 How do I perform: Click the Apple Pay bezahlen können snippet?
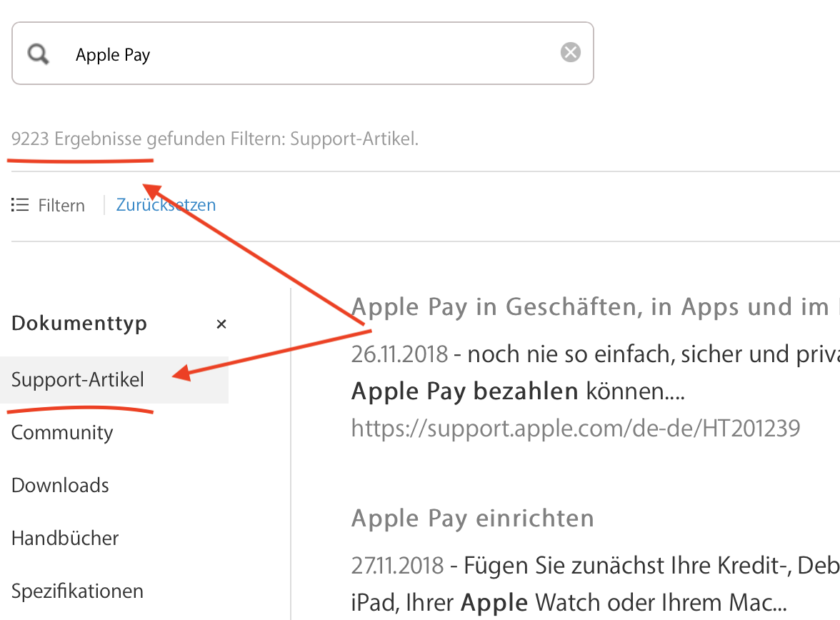pyautogui.click(x=518, y=391)
